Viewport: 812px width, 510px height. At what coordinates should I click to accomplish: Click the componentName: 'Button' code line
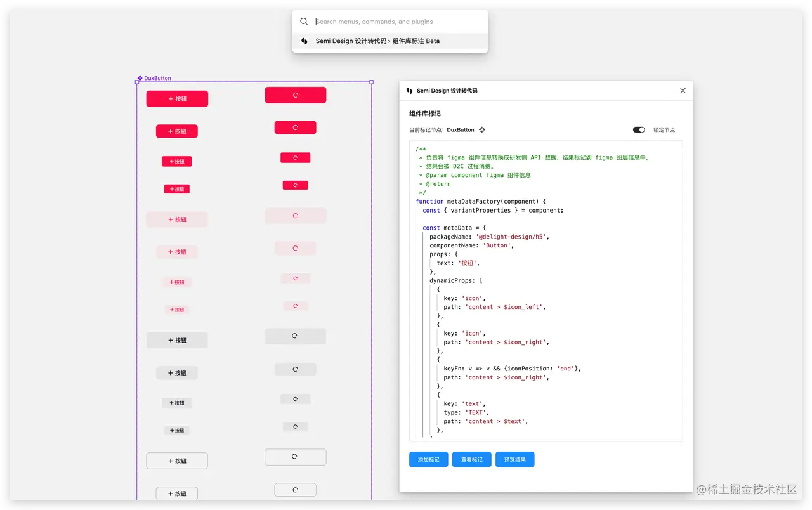tap(472, 245)
